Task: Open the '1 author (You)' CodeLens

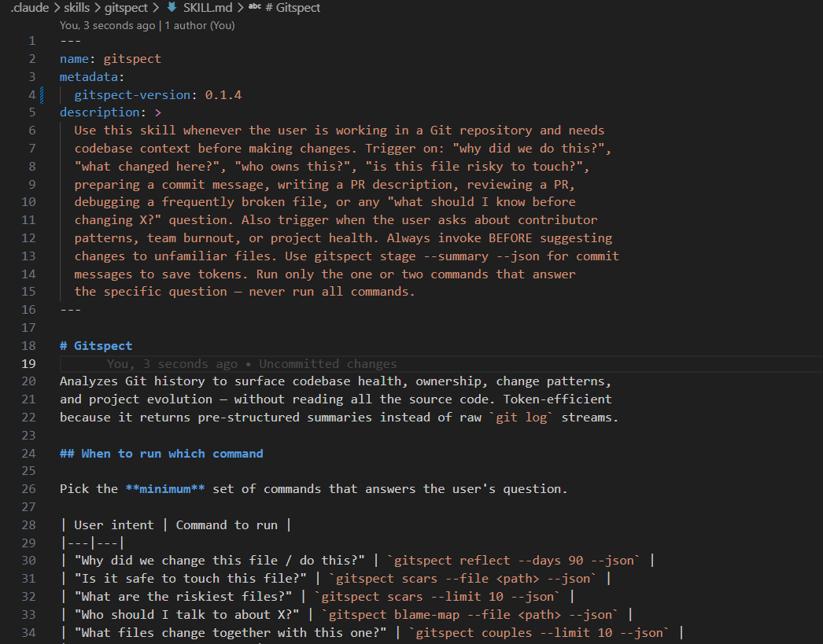Action: coord(200,25)
